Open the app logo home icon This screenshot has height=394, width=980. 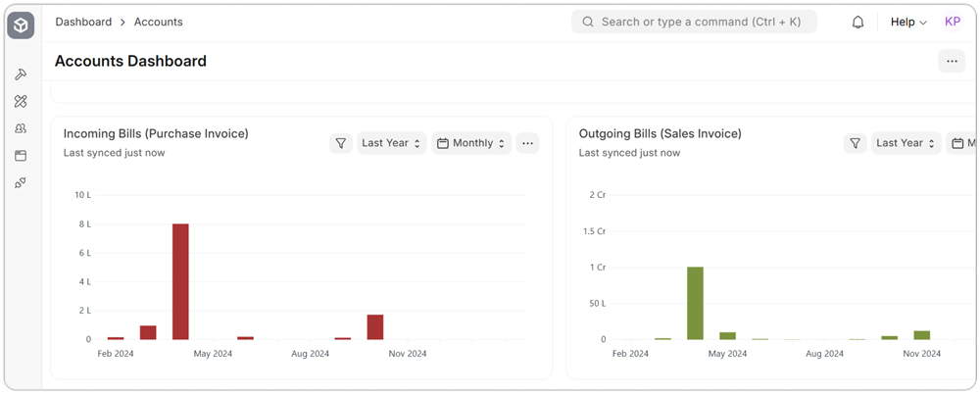click(21, 25)
